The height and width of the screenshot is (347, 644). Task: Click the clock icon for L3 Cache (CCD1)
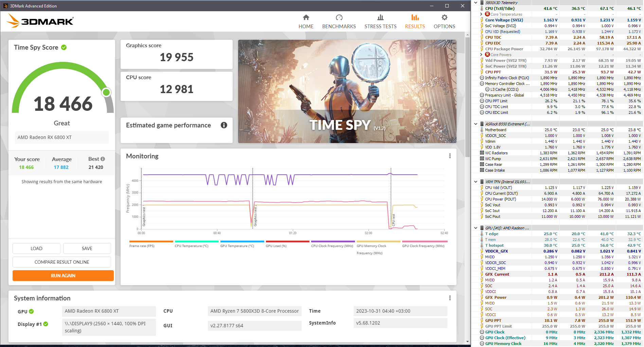point(487,89)
